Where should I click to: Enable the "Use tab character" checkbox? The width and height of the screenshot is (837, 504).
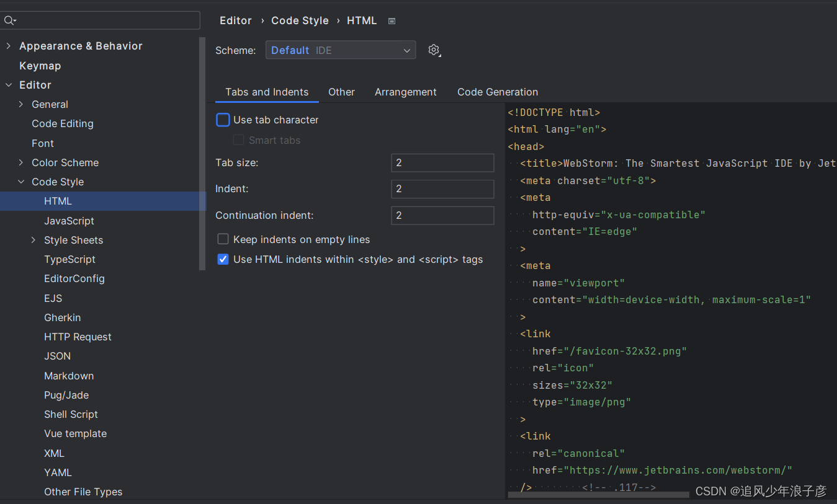point(223,120)
